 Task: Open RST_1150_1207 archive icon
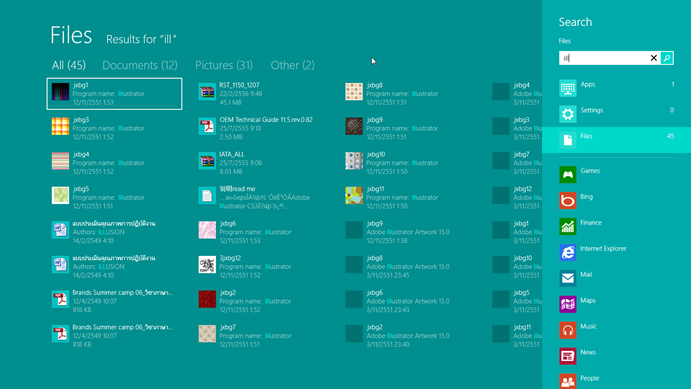(x=207, y=92)
